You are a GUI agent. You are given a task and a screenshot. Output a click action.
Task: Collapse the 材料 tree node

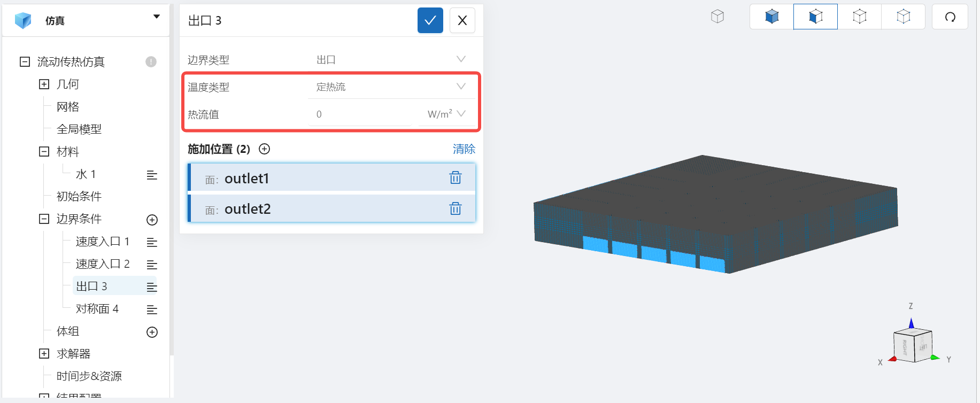pyautogui.click(x=44, y=151)
